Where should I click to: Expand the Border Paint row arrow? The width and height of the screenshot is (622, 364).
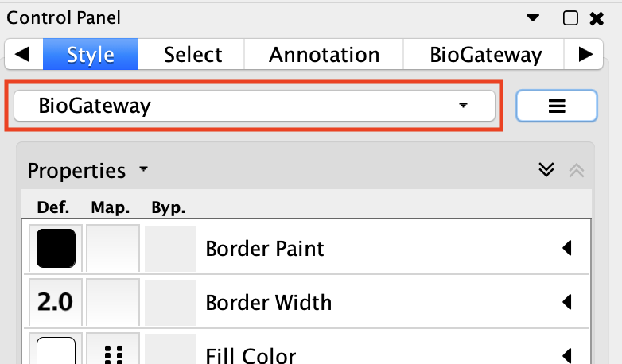pyautogui.click(x=567, y=248)
